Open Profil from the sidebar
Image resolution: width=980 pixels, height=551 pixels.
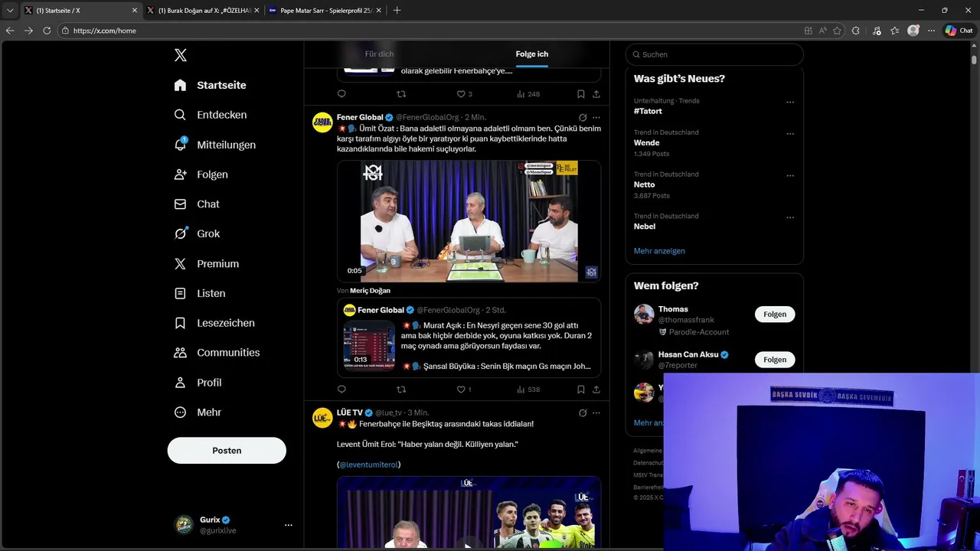tap(198, 383)
